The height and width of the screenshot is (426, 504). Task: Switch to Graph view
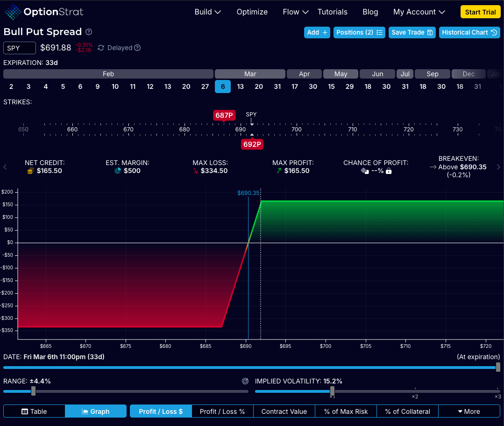coord(96,412)
